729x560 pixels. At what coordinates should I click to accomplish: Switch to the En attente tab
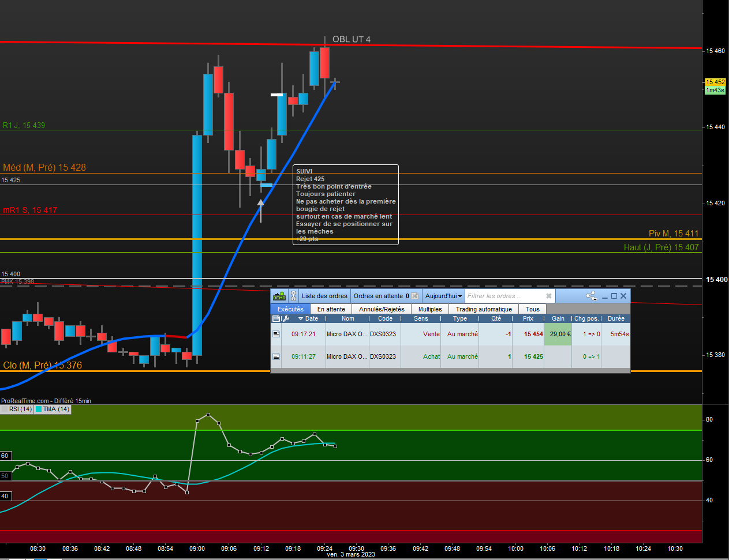(x=331, y=309)
